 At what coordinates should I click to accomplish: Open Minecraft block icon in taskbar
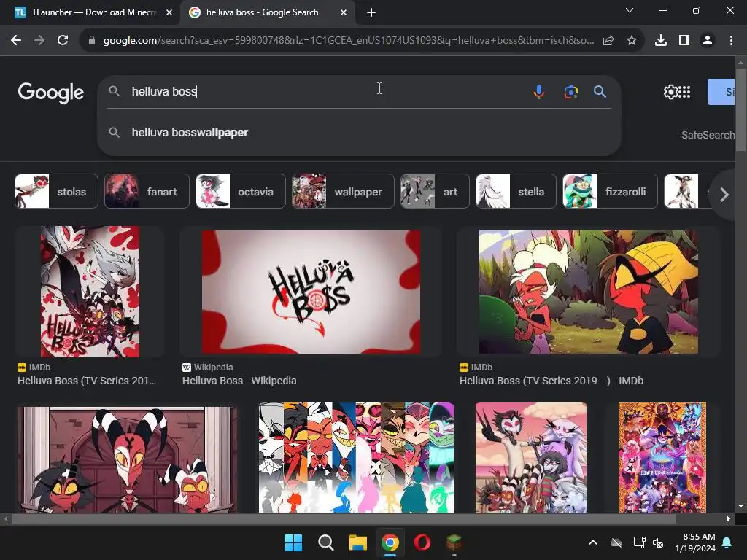454,542
